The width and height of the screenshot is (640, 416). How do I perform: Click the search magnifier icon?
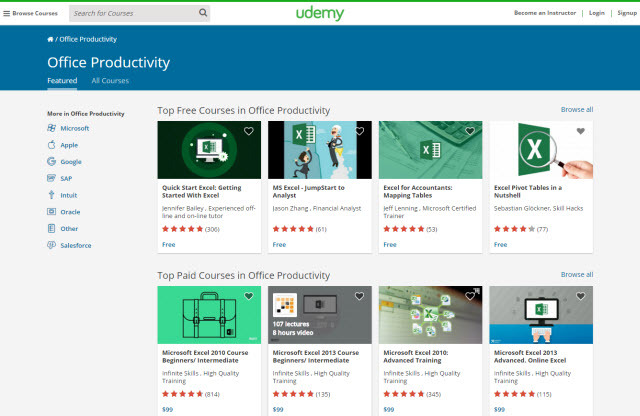point(203,13)
